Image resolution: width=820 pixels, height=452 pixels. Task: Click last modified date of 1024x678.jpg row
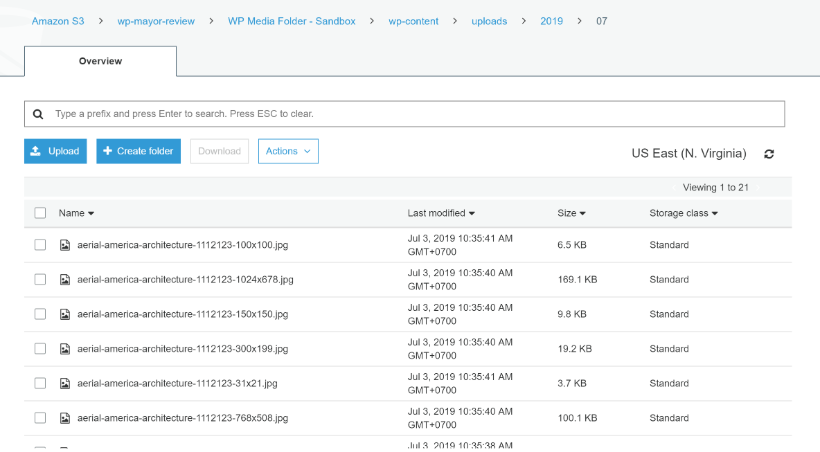click(460, 279)
